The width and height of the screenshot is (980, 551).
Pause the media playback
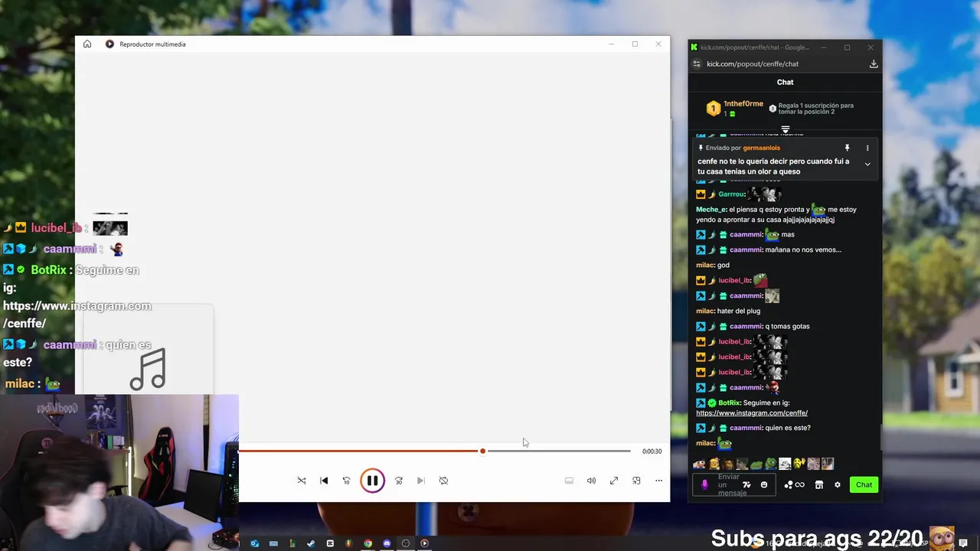click(372, 481)
